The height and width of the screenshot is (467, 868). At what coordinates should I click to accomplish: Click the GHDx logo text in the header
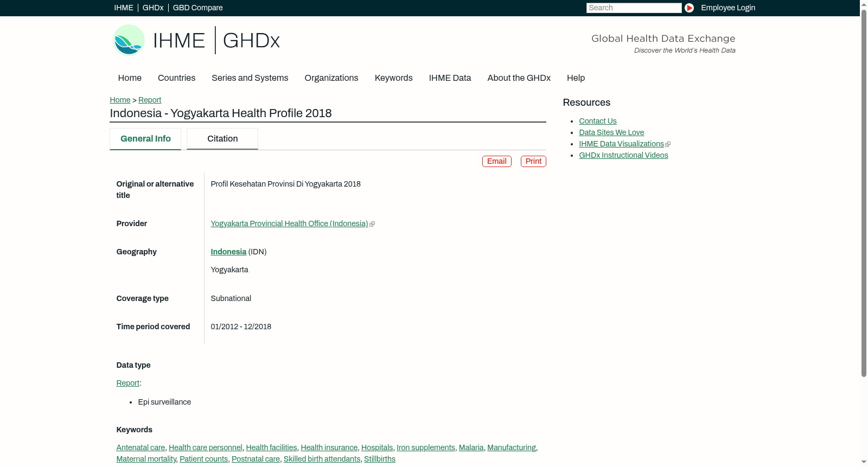(251, 41)
